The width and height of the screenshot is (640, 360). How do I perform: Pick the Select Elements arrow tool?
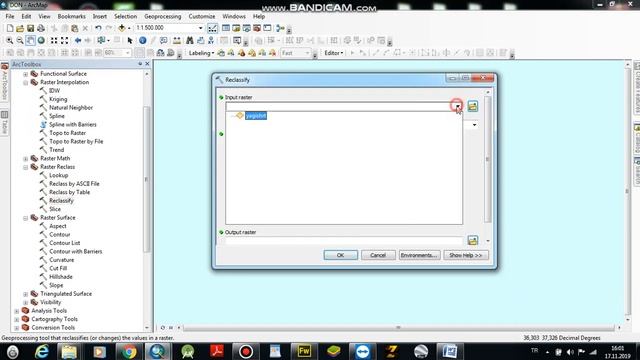pos(130,40)
